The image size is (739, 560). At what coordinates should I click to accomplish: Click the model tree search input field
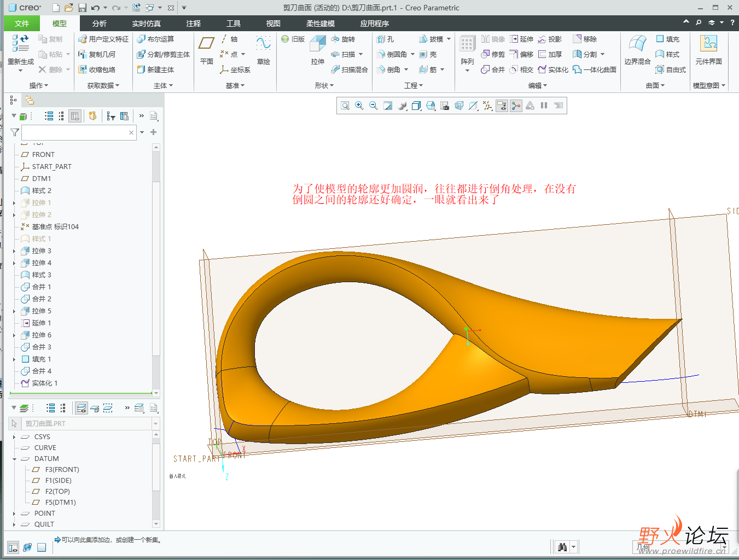pyautogui.click(x=79, y=132)
